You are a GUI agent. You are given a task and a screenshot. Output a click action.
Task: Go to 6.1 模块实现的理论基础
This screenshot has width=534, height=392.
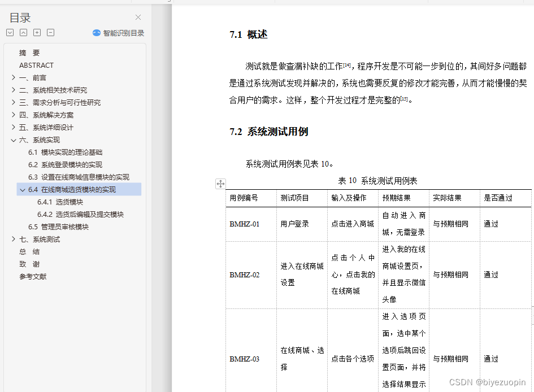pos(66,153)
